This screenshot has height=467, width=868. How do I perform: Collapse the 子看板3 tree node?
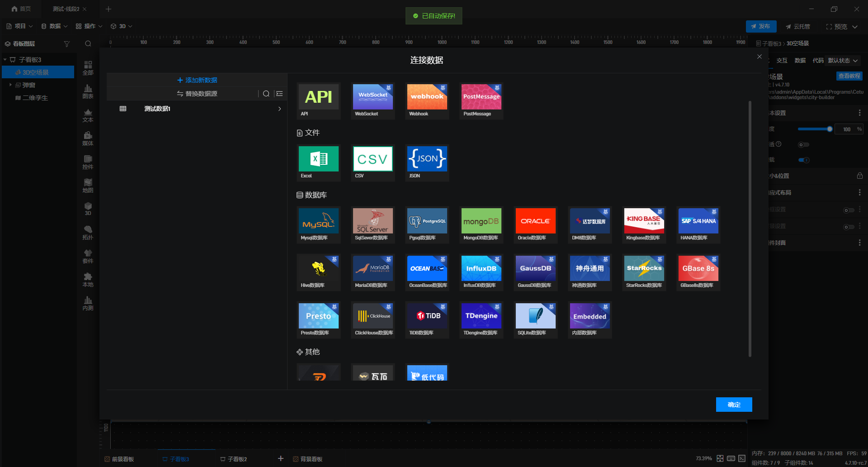[5, 60]
